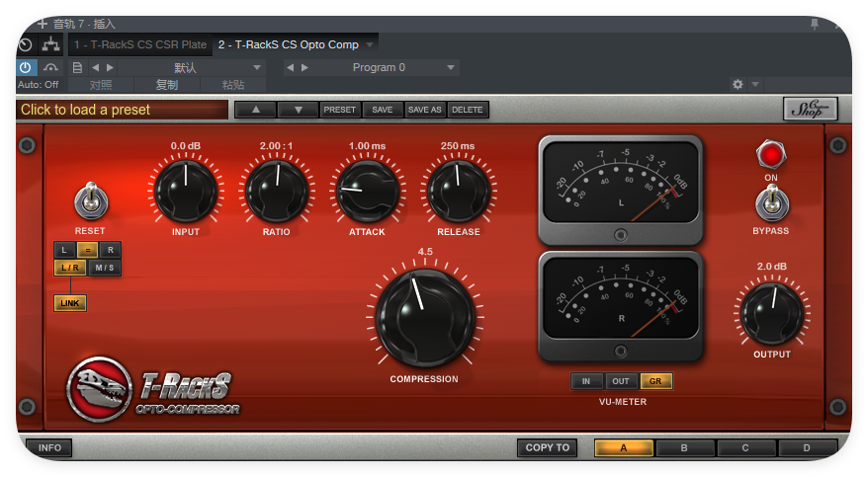Open the routing icon next to the plugin tabs
This screenshot has height=477, width=868.
51,44
